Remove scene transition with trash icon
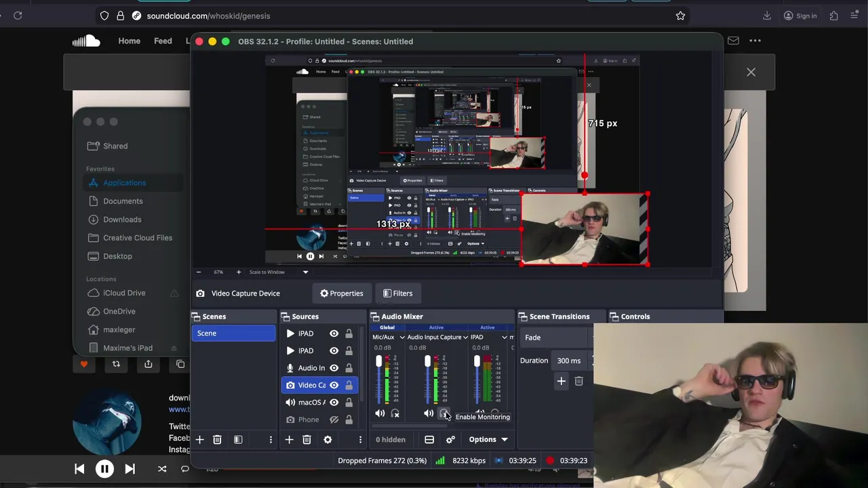Image resolution: width=868 pixels, height=488 pixels. pyautogui.click(x=578, y=382)
